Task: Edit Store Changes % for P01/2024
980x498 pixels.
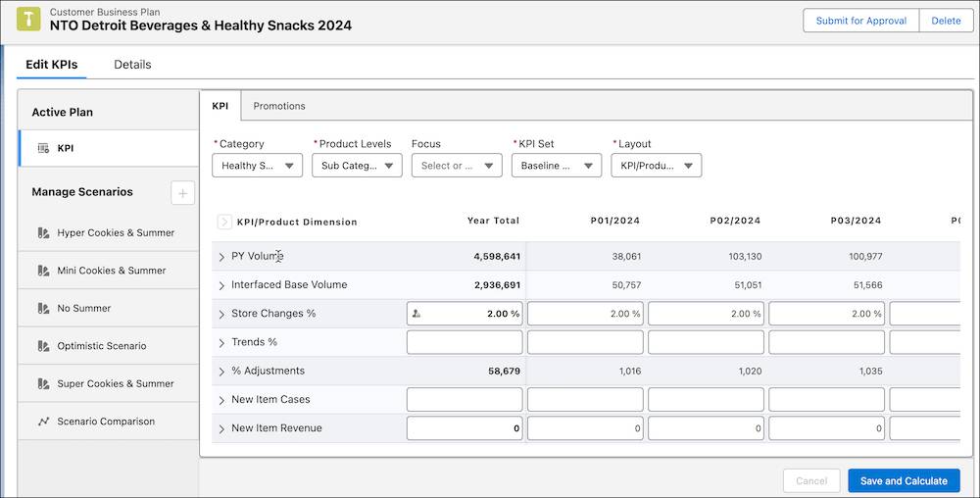Action: point(585,314)
